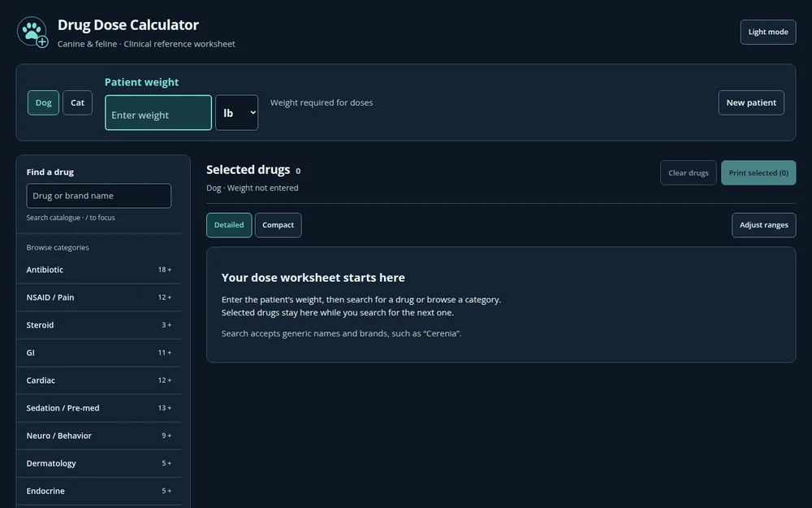This screenshot has width=812, height=508.
Task: Expand the Cardiac category
Action: tap(99, 380)
